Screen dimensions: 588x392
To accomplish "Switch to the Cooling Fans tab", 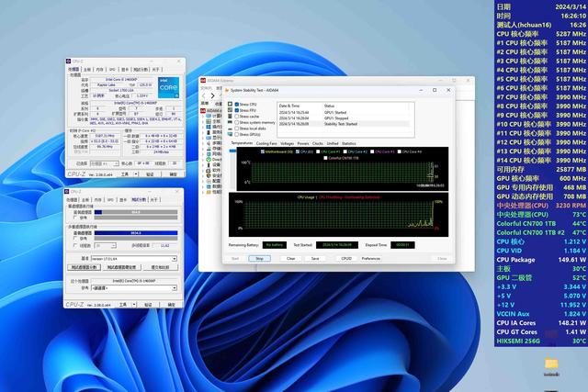I will pyautogui.click(x=266, y=143).
